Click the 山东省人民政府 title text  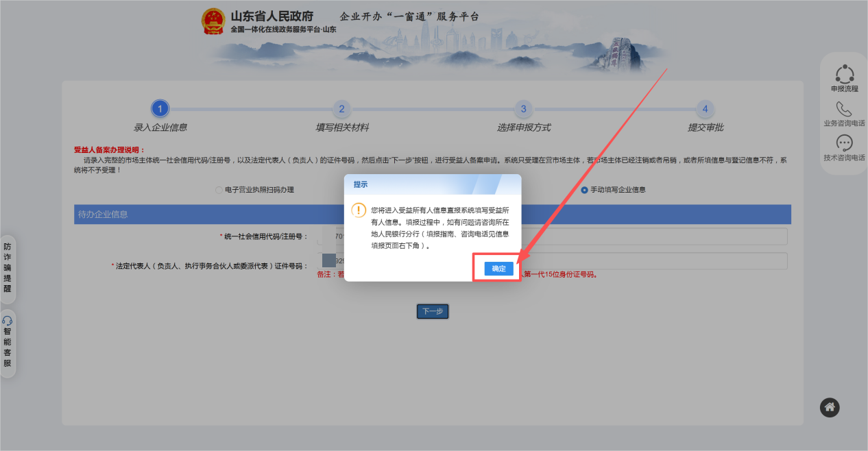pyautogui.click(x=272, y=16)
